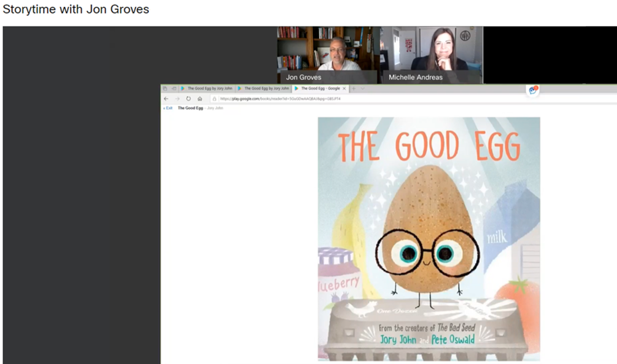Viewport: 617px width, 364px height.
Task: Click The Good Egg book cover
Action: (x=429, y=239)
